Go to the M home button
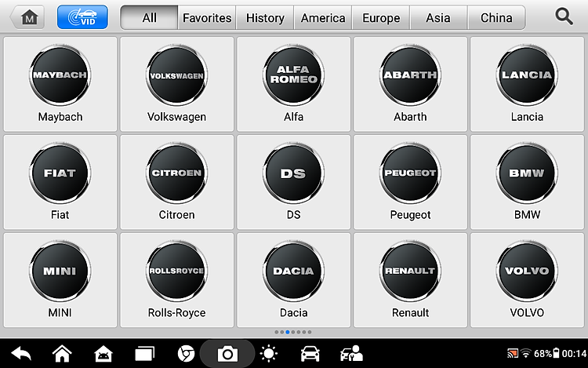Image resolution: width=588 pixels, height=368 pixels. click(27, 17)
